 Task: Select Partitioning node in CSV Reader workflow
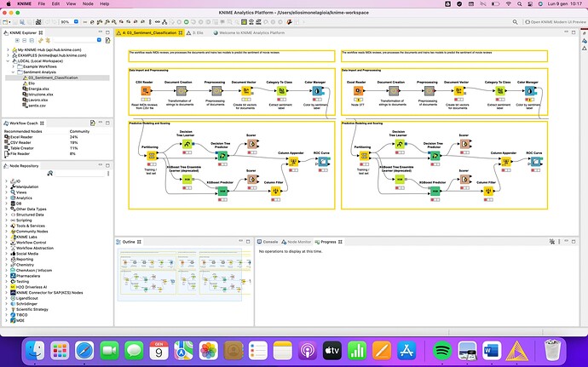click(x=152, y=155)
